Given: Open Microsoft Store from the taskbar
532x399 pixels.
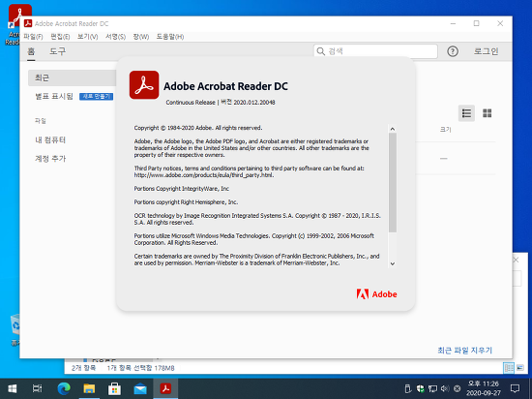Looking at the screenshot, I should pos(114,388).
